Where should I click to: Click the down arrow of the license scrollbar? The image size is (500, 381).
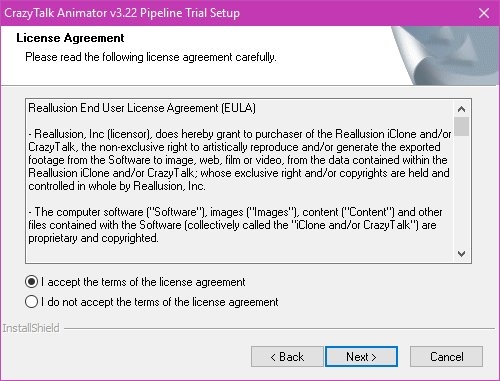(461, 254)
